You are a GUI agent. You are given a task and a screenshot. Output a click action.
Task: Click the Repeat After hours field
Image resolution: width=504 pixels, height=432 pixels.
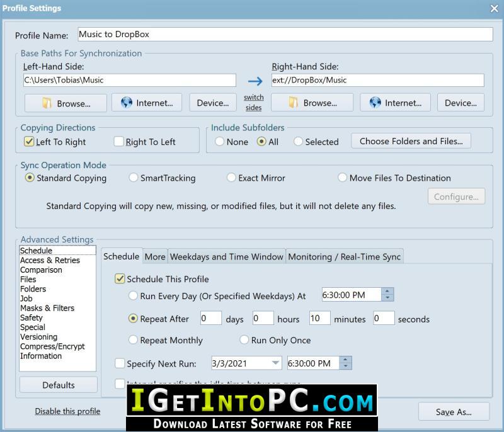263,318
